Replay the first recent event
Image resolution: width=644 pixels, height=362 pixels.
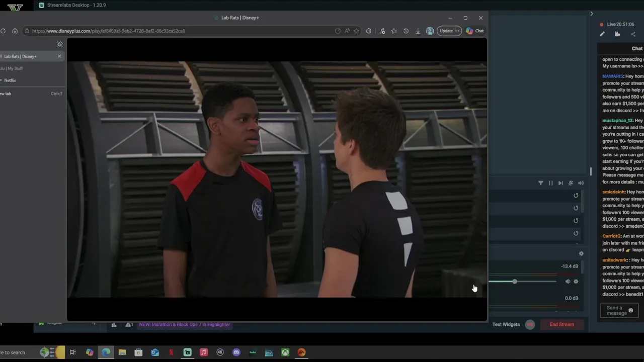[x=576, y=196]
